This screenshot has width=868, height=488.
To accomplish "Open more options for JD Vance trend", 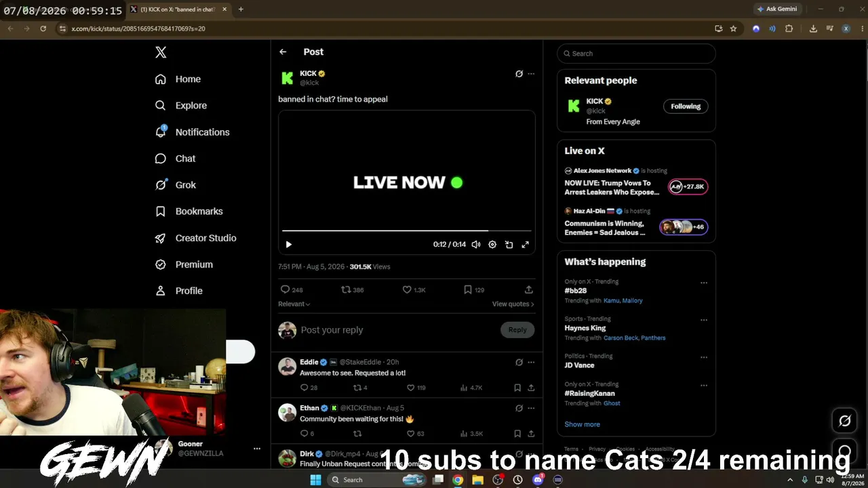I will pyautogui.click(x=704, y=357).
